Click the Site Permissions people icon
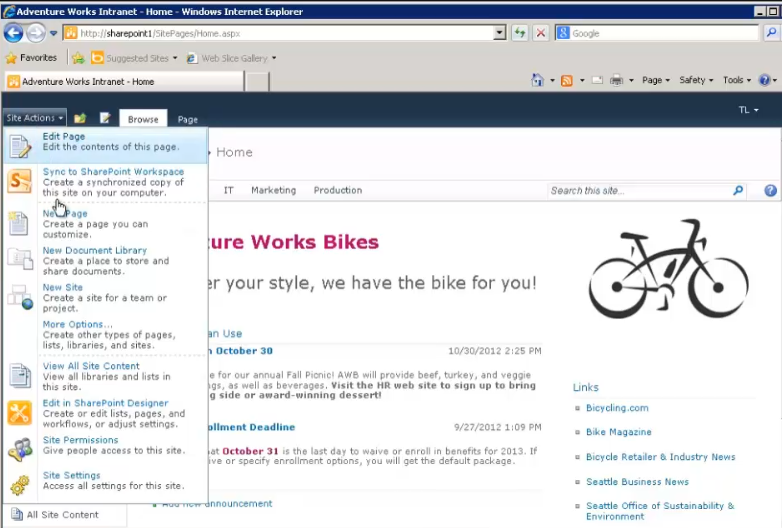782x528 pixels. click(x=20, y=449)
